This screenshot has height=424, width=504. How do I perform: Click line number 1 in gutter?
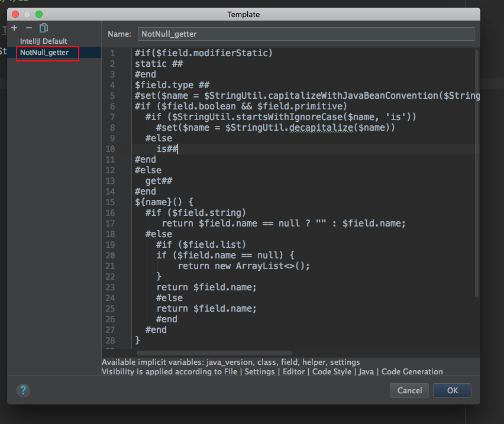click(112, 53)
